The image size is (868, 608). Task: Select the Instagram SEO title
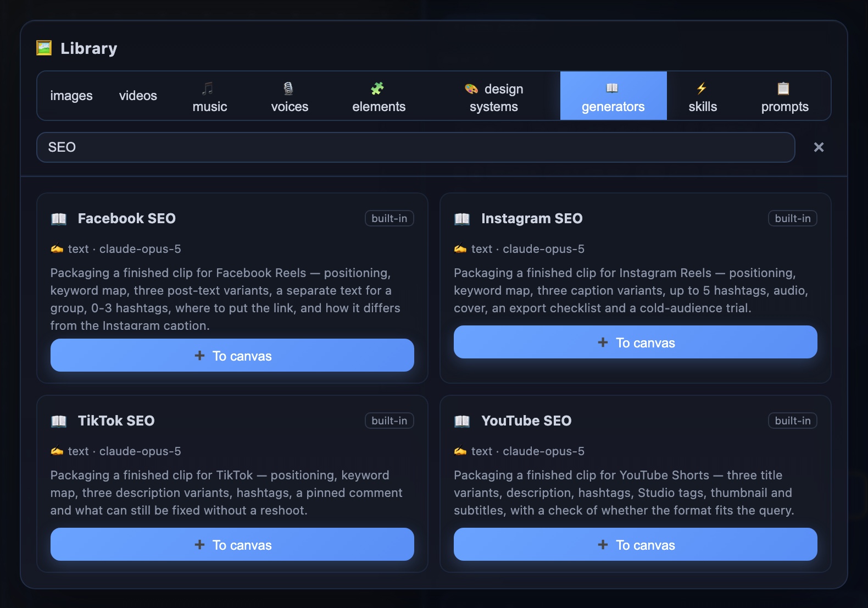[x=532, y=218]
